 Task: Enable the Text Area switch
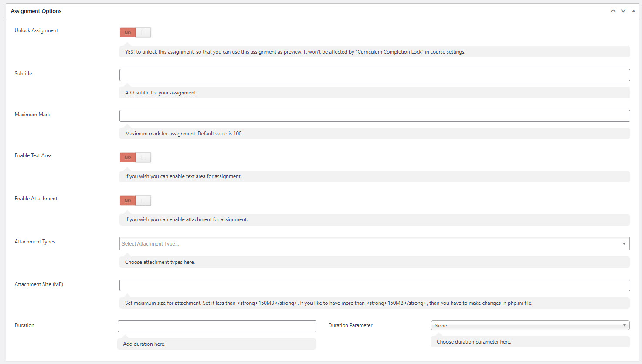[x=135, y=157]
